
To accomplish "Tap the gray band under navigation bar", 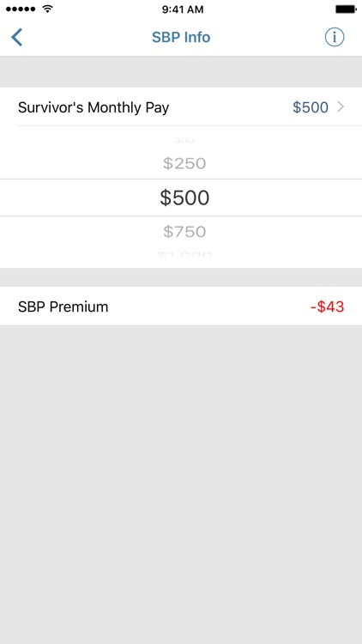I will click(181, 72).
